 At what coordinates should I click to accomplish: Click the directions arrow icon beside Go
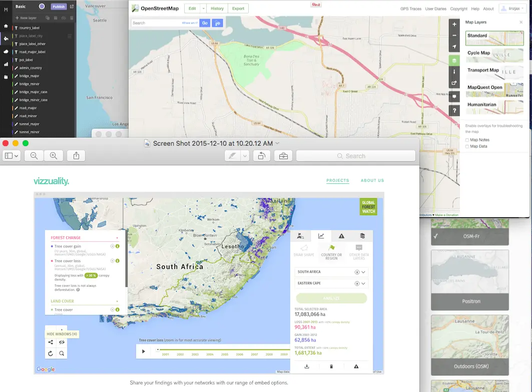(x=217, y=23)
